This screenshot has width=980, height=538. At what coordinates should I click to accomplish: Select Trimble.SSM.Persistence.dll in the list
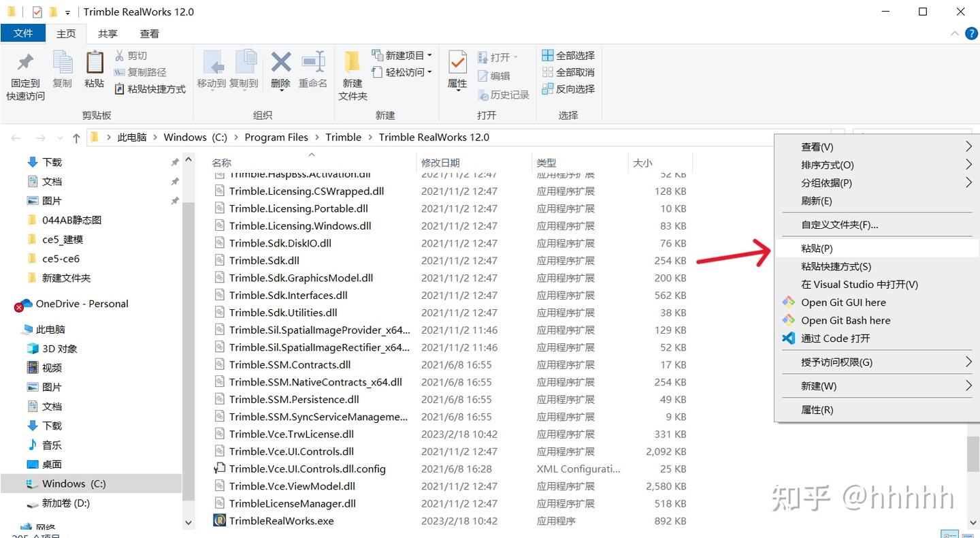coord(294,400)
